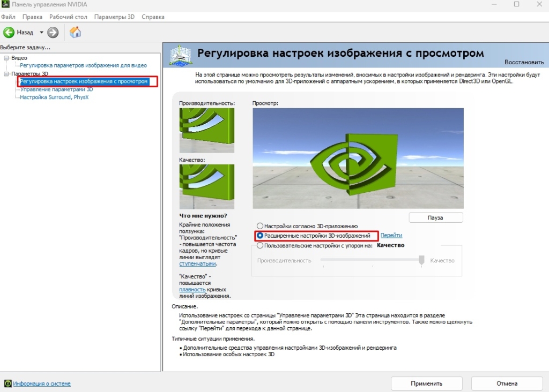Follow the 'Перейти' link
Viewport: 549px width, 392px height.
[x=391, y=235]
